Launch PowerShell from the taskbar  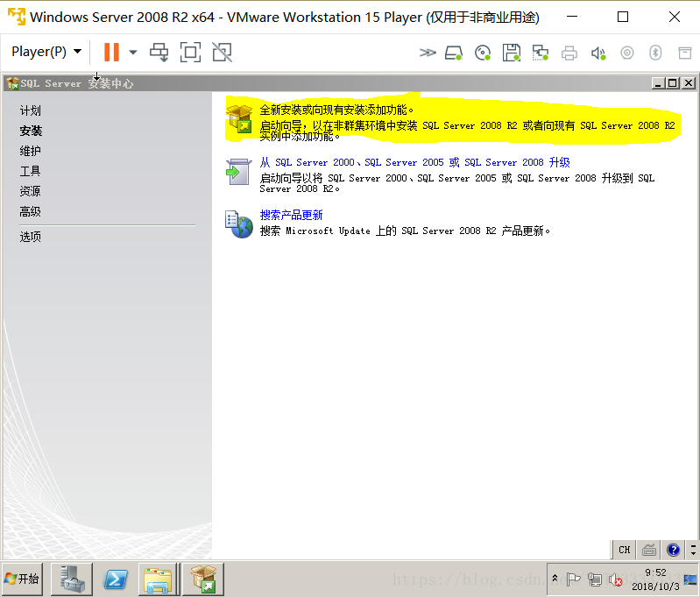click(115, 579)
